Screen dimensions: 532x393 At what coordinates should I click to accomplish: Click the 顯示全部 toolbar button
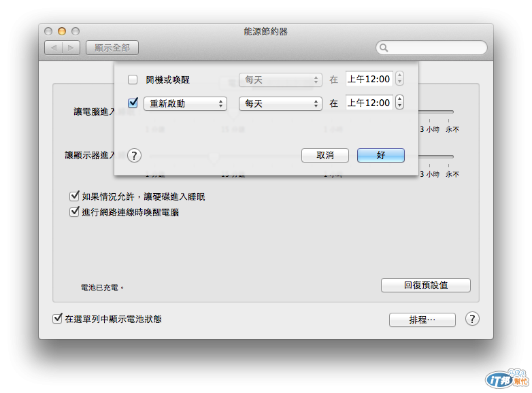112,48
